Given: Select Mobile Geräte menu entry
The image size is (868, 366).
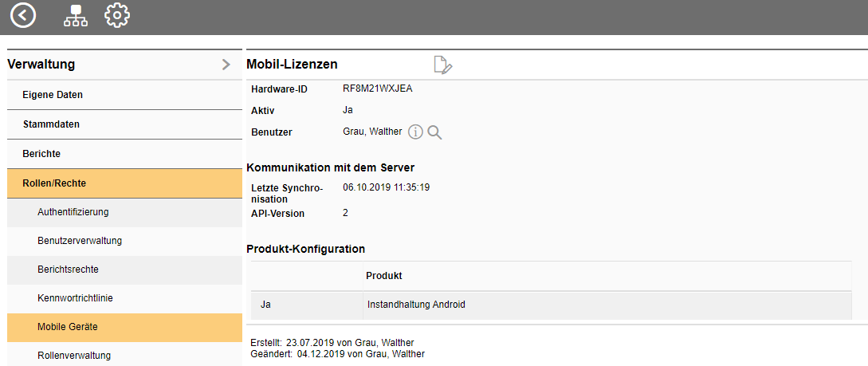Looking at the screenshot, I should click(x=68, y=327).
